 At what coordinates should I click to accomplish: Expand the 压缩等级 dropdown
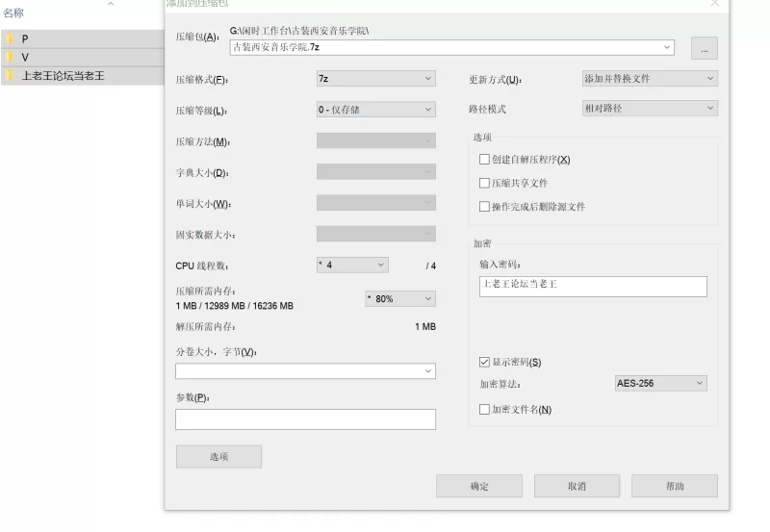[x=375, y=110]
